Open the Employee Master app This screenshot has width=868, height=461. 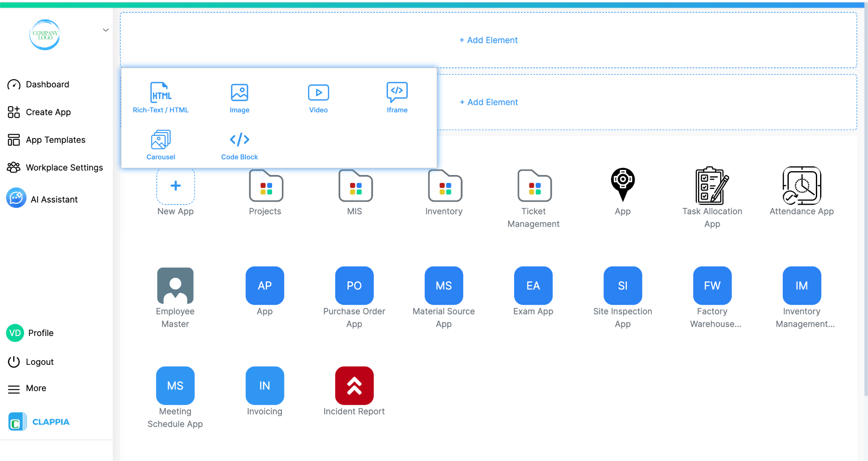tap(175, 286)
